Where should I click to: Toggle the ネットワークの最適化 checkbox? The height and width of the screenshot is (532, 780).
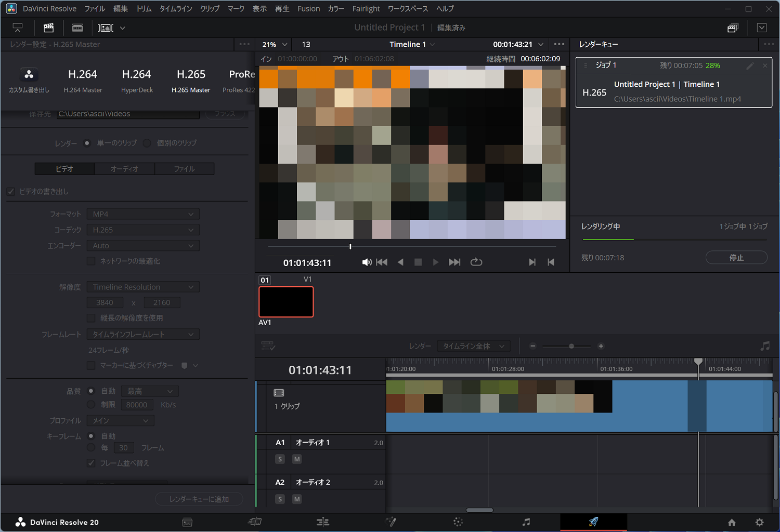coord(91,261)
